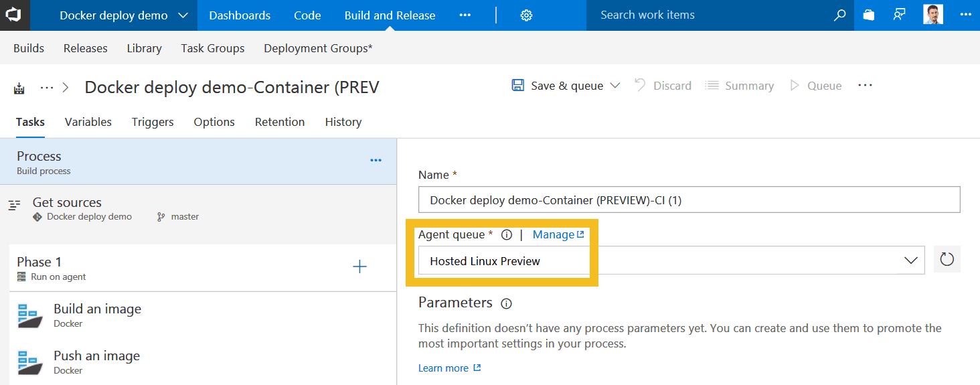Open the build Summary

coord(740,86)
